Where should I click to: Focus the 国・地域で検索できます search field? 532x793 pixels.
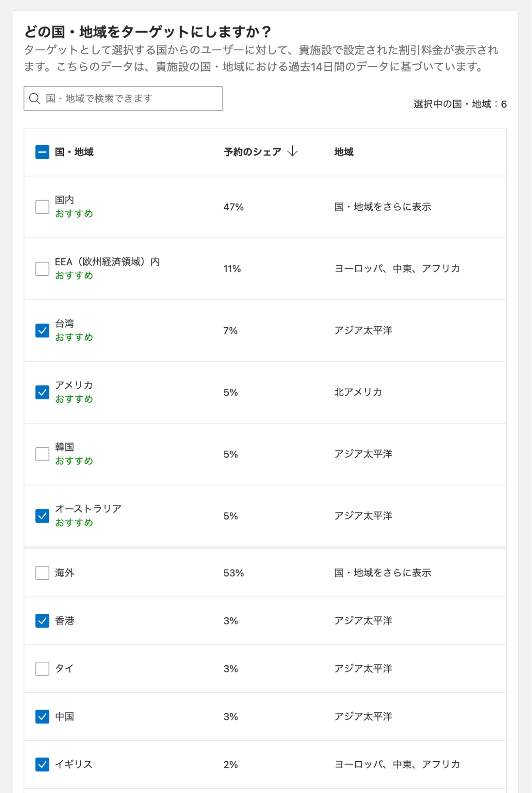(x=131, y=98)
